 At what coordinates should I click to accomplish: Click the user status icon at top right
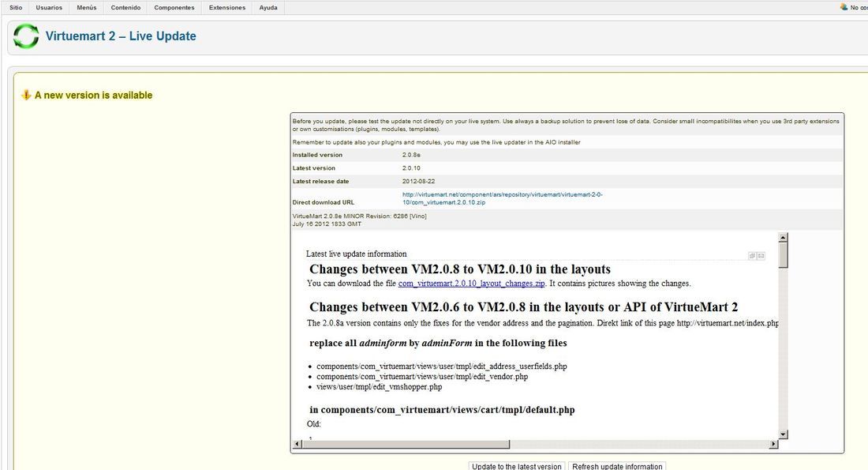(x=844, y=7)
